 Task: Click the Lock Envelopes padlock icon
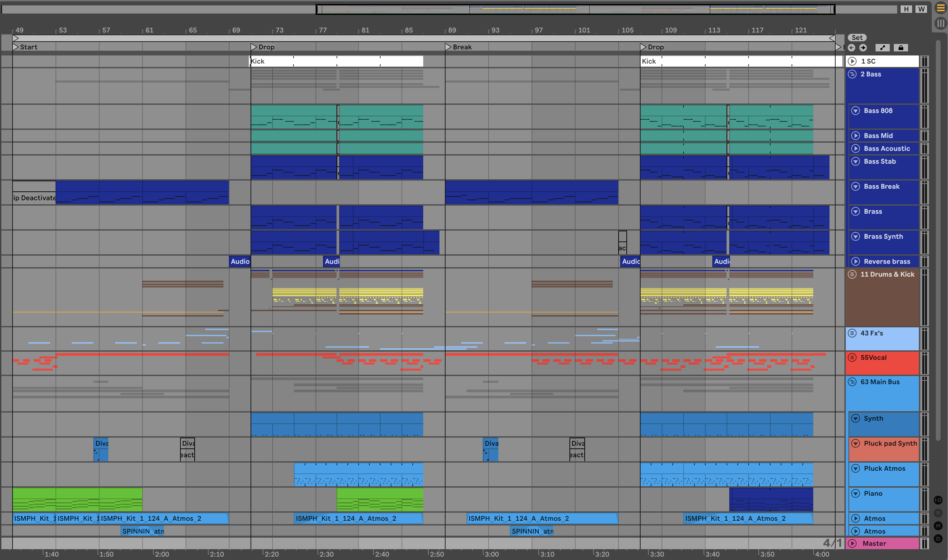coord(901,48)
